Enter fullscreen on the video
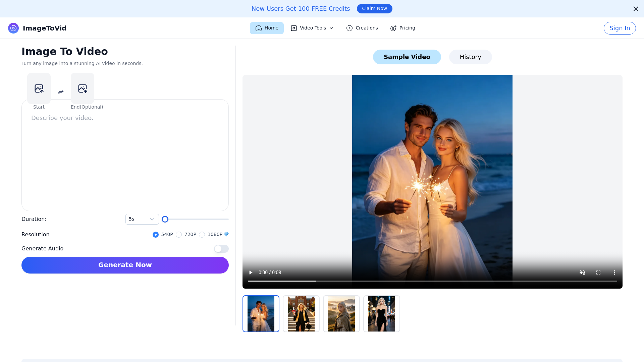The image size is (644, 362). tap(598, 273)
